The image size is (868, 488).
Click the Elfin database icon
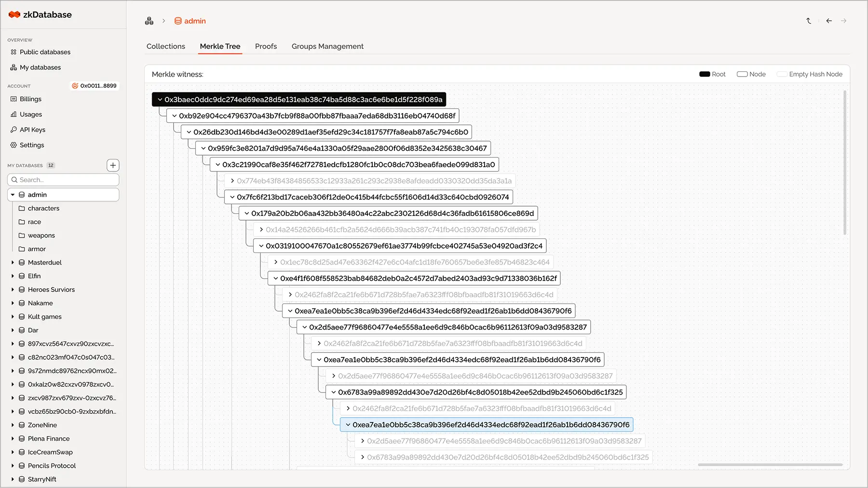click(22, 276)
